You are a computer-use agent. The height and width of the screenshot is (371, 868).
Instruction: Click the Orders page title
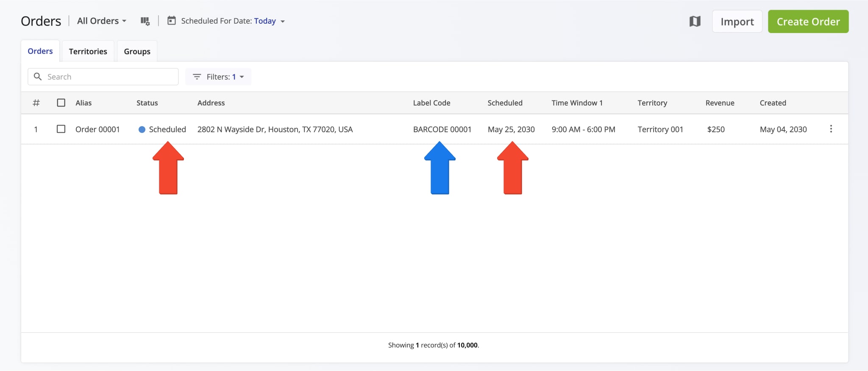pyautogui.click(x=41, y=21)
